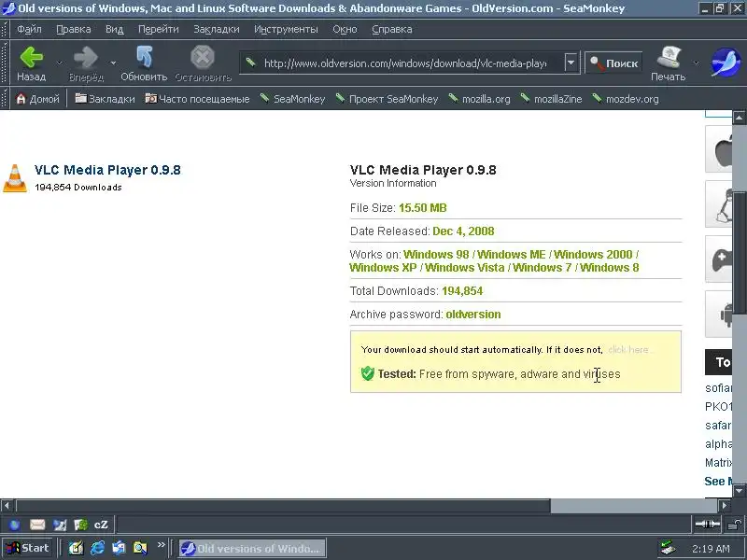Open the Закладки bookmarks folder
Image resolution: width=747 pixels, height=560 pixels.
click(x=105, y=99)
